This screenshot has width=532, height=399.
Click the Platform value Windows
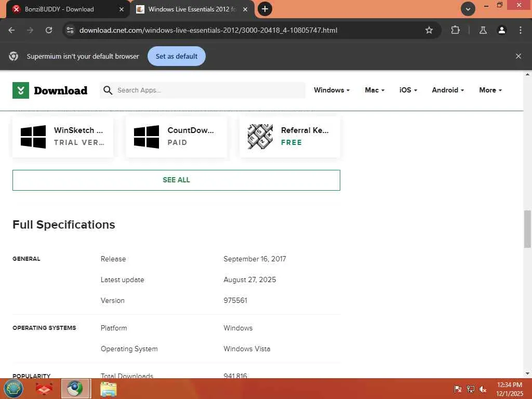pyautogui.click(x=238, y=328)
